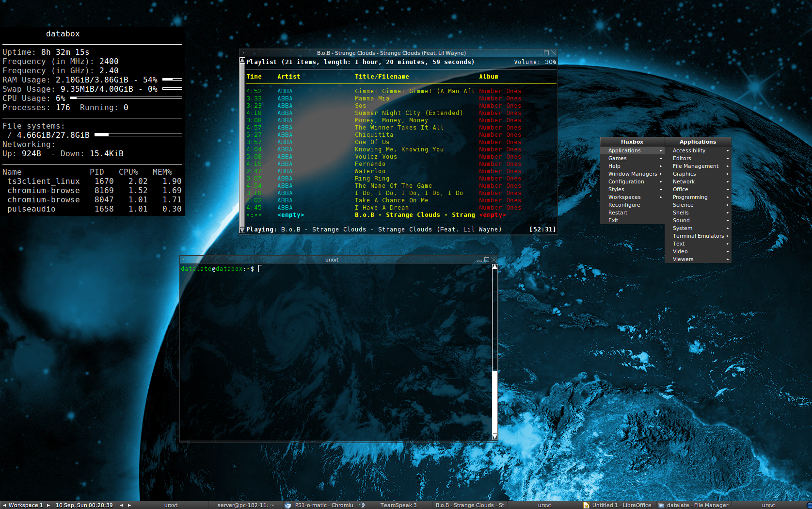The image size is (812, 509).
Task: Open the Help submenu in fluxbox menu
Action: (x=632, y=166)
